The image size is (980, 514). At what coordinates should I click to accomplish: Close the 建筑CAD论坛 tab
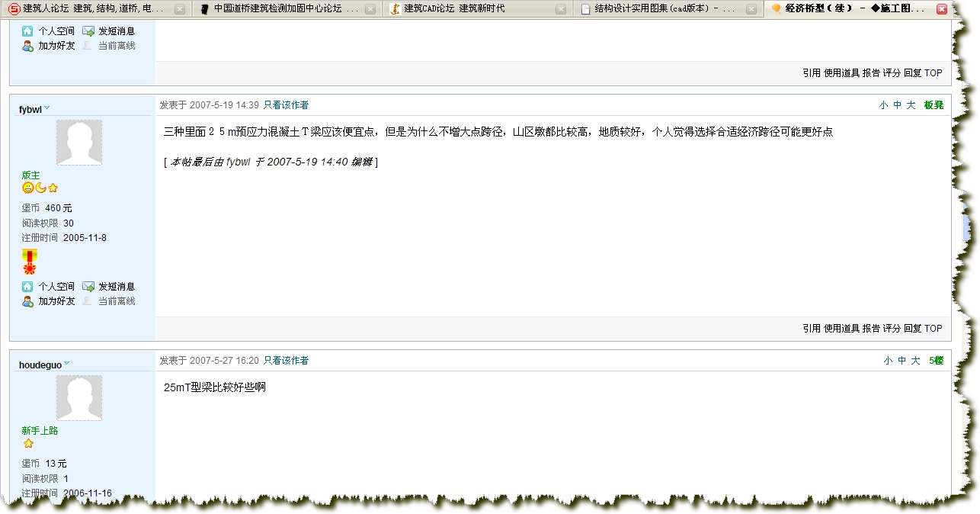click(x=560, y=9)
